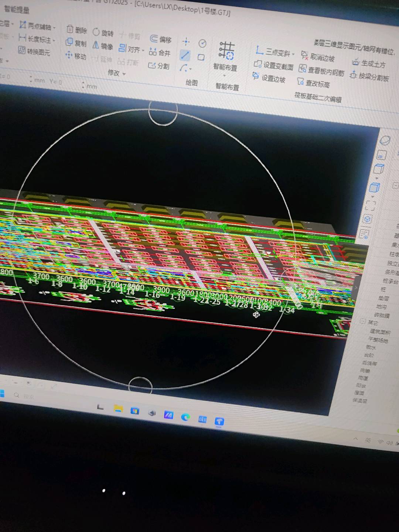The width and height of the screenshot is (399, 532).
Task: Click 取消边坡 tool
Action: click(318, 57)
